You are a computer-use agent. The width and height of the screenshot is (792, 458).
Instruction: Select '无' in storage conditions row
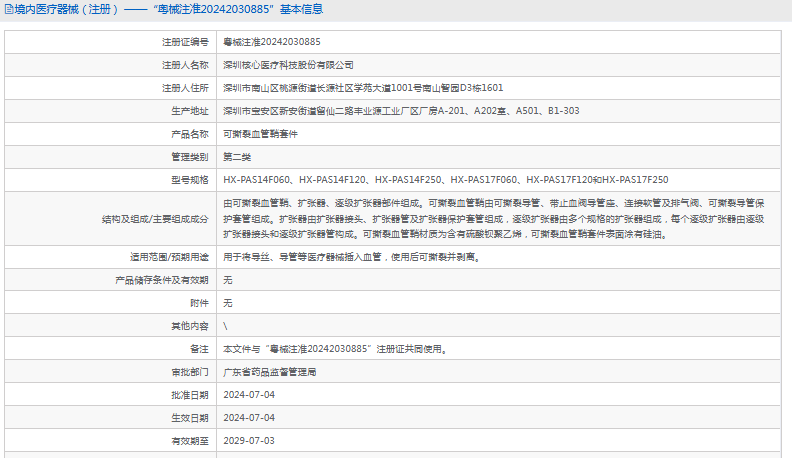point(228,280)
